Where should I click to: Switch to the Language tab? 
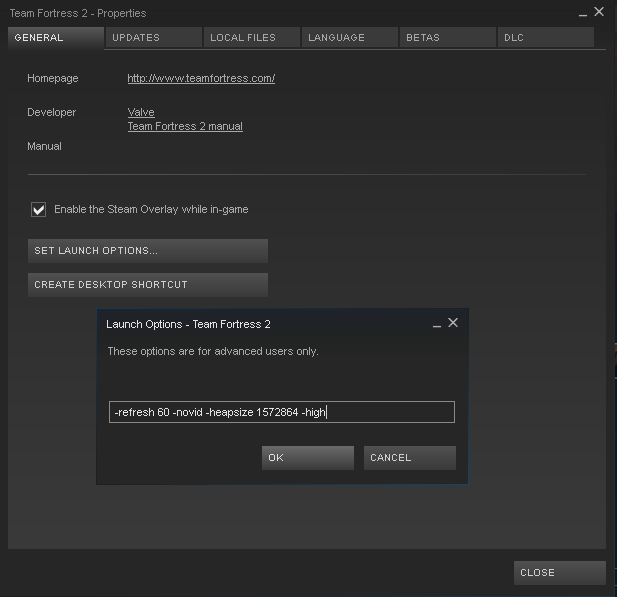pos(350,38)
